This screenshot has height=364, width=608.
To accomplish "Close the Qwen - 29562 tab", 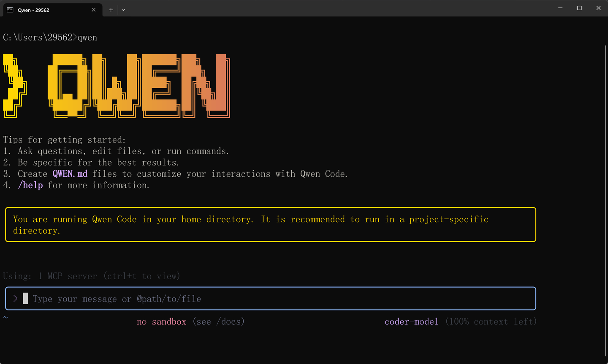I will click(94, 10).
